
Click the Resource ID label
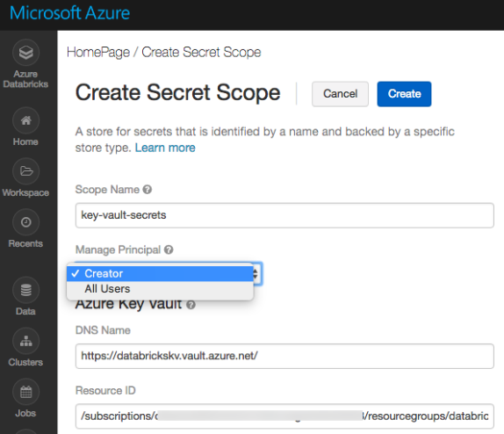(x=105, y=390)
